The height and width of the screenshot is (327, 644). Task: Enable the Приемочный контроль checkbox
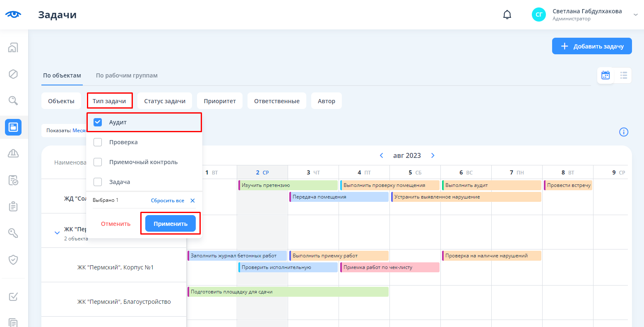pyautogui.click(x=98, y=162)
